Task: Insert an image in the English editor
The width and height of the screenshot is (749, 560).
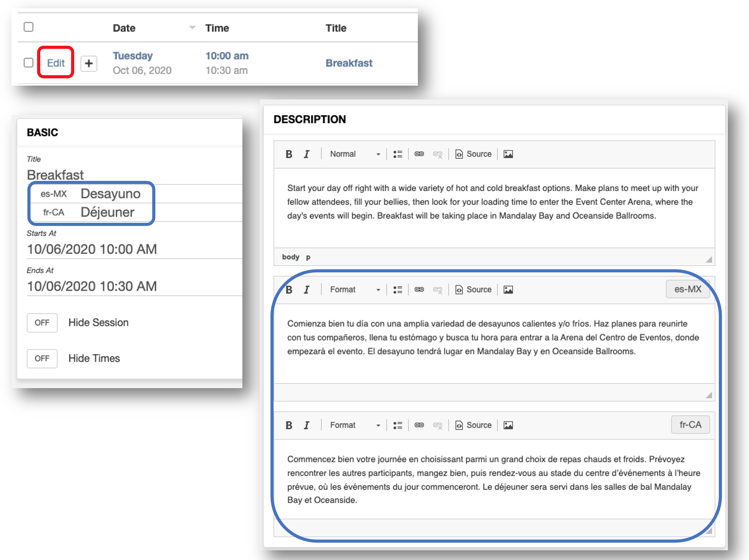Action: point(508,154)
